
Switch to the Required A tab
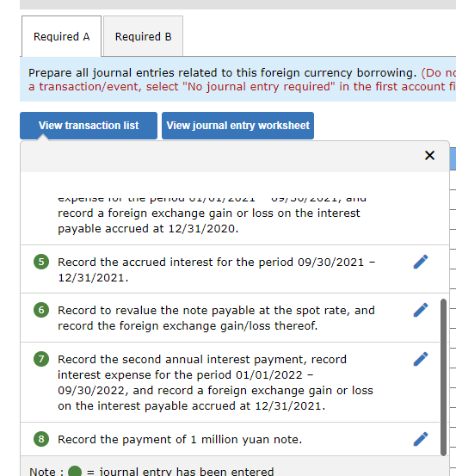click(x=61, y=36)
